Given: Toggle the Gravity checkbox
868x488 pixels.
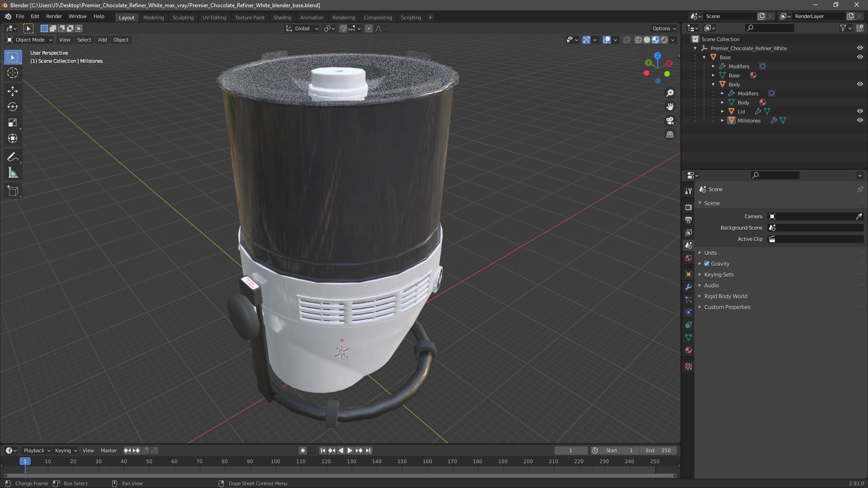Looking at the screenshot, I should pyautogui.click(x=707, y=263).
